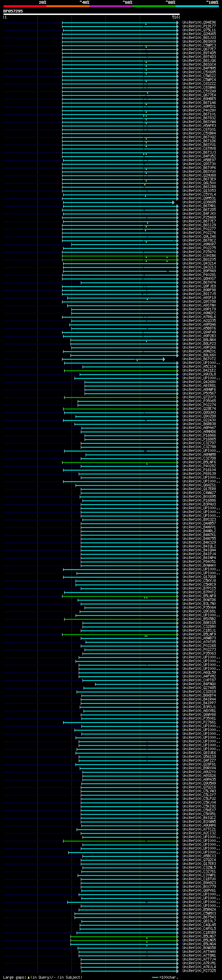222x980 pixels.
Task: Click the white query length bar
Action: pos(92,14)
